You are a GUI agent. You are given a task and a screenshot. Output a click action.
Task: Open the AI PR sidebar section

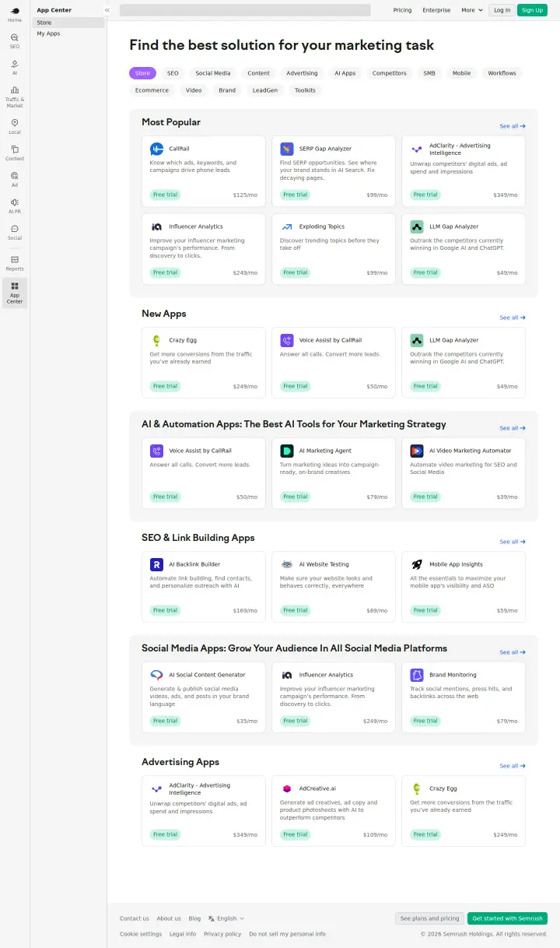coord(15,205)
